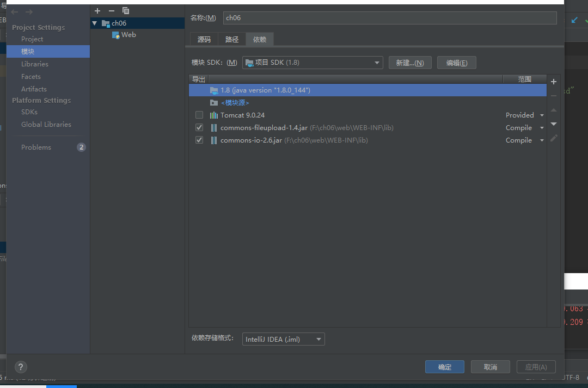Add a new module with plus icon
Screen dimensions: 588x388
tap(97, 11)
